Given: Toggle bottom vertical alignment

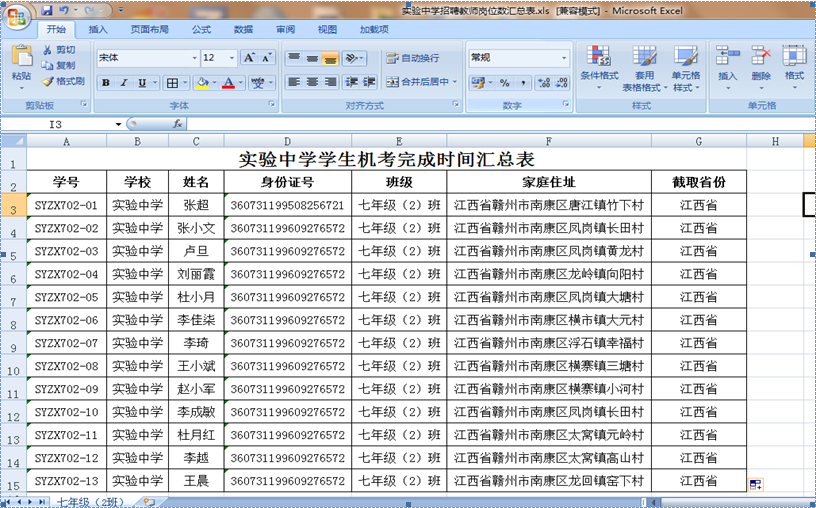Looking at the screenshot, I should (330, 58).
